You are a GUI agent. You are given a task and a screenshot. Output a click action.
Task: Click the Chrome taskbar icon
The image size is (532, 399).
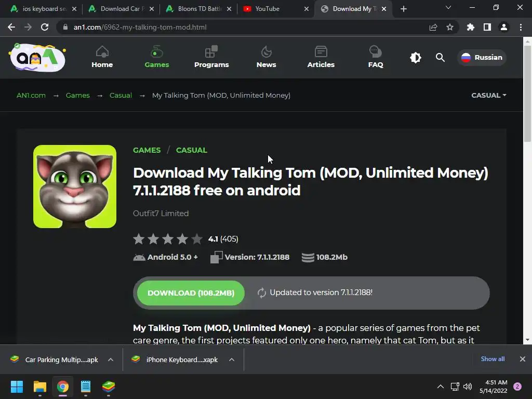tap(63, 387)
